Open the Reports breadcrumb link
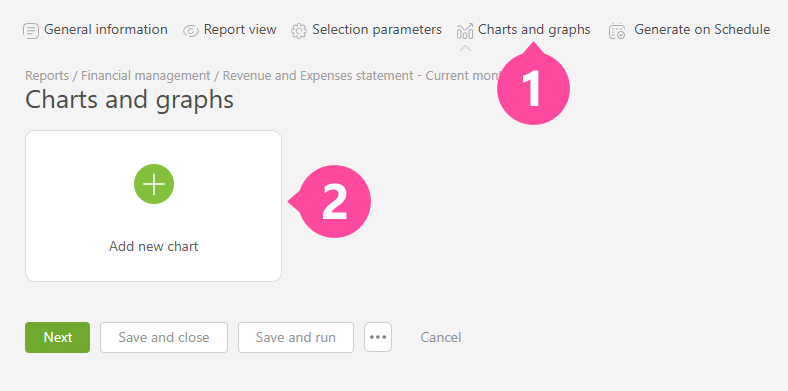The image size is (788, 391). point(47,76)
